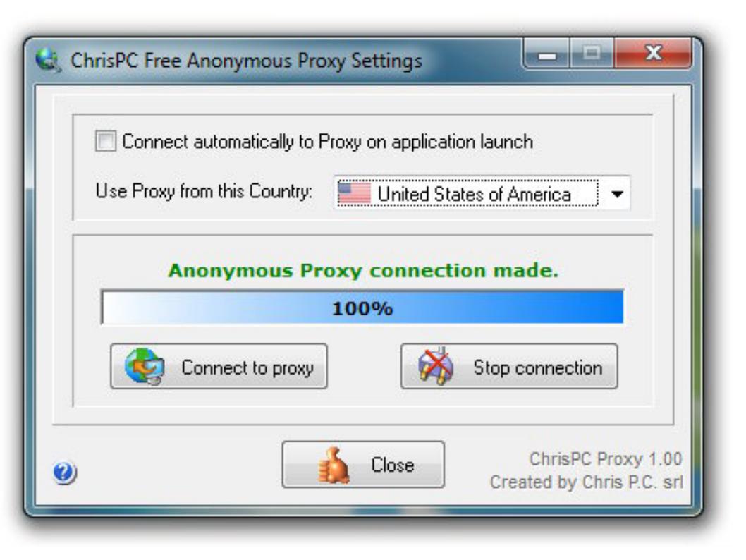Click the crossed-out plug icon on Stop connection
Image resolution: width=746 pixels, height=560 pixels.
(x=435, y=366)
